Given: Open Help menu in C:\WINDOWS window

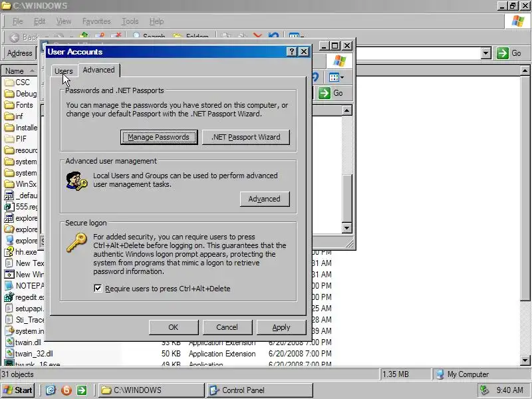Looking at the screenshot, I should pyautogui.click(x=156, y=21).
